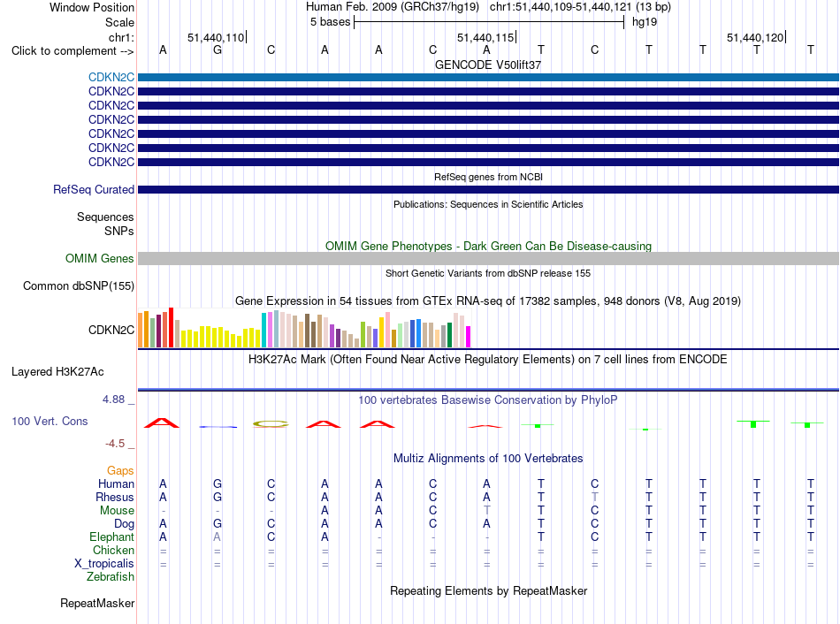Open 'RefSeq genes from NCBI' title

point(488,177)
